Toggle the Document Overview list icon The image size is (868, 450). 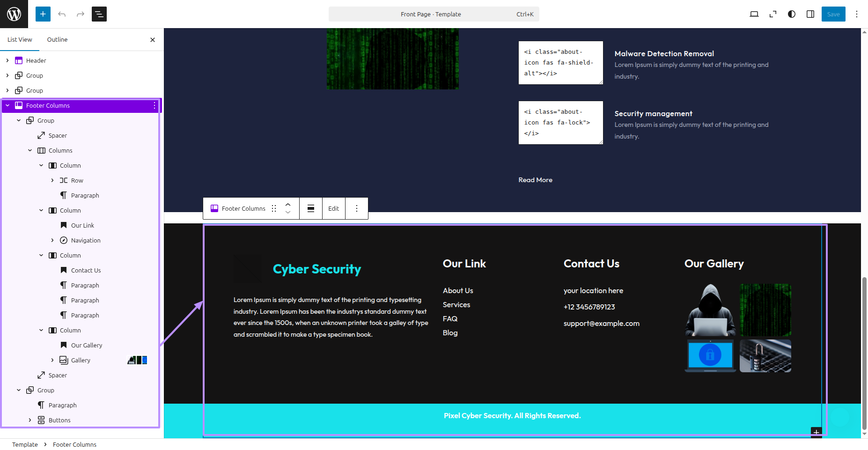(x=99, y=14)
